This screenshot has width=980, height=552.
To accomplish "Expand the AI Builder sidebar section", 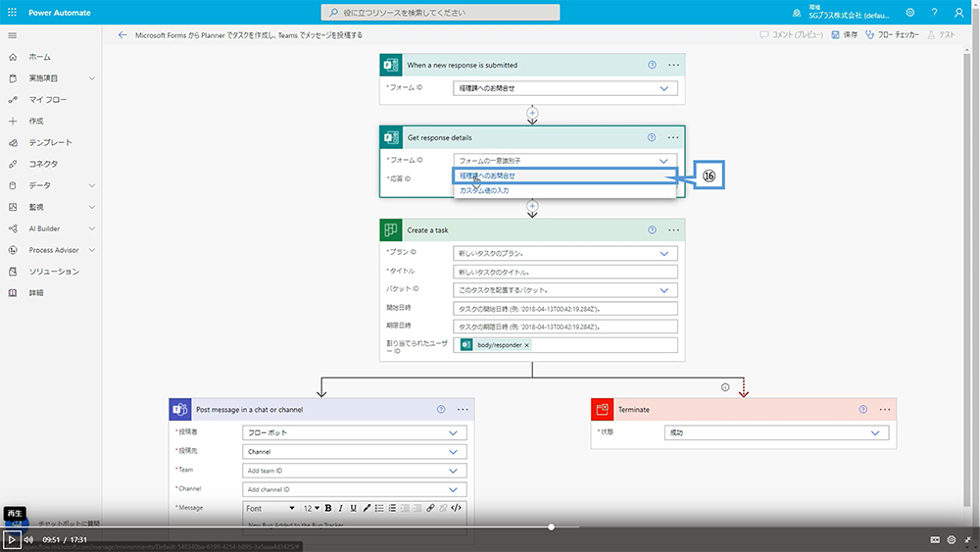I will pos(92,228).
